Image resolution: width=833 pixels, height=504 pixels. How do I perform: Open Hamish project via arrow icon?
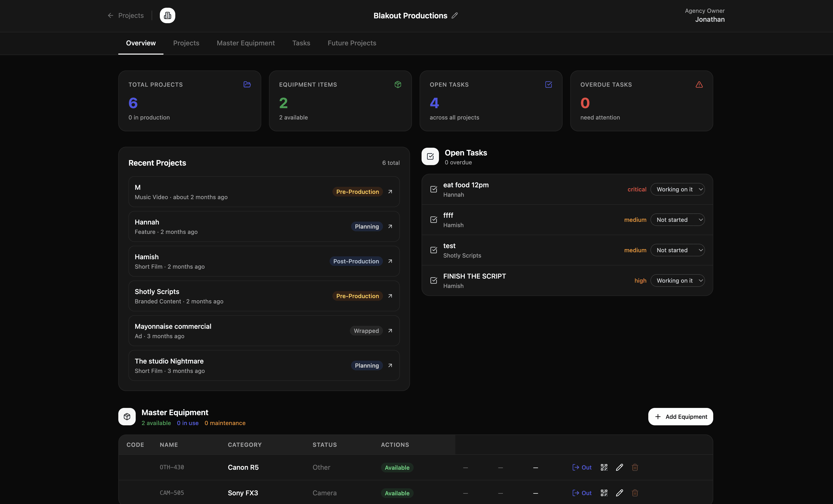[390, 261]
